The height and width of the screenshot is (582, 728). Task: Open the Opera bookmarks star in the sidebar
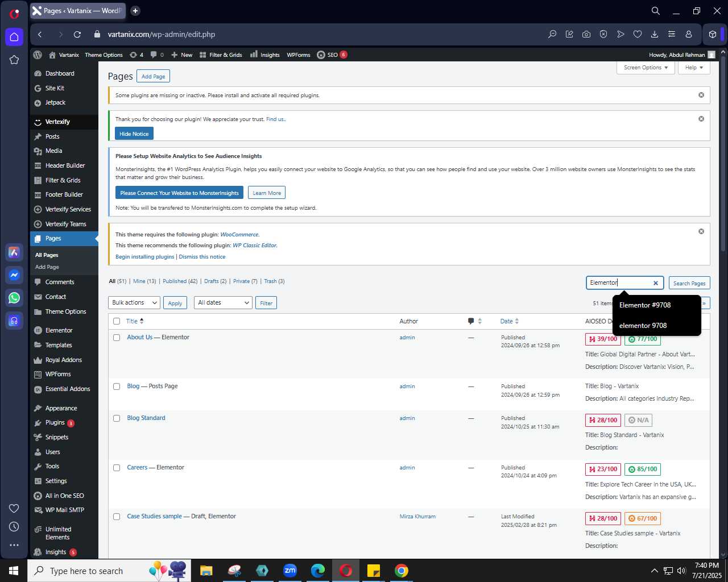(14, 60)
